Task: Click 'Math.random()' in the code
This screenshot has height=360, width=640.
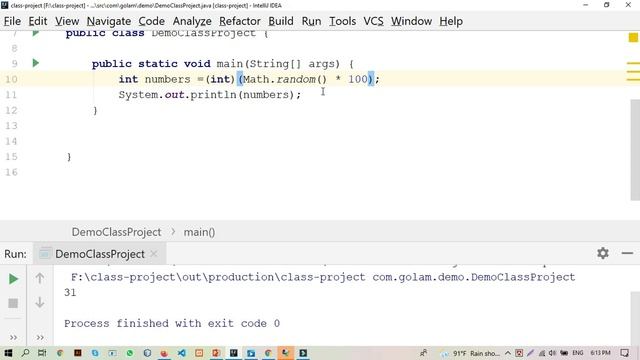Action: click(285, 79)
